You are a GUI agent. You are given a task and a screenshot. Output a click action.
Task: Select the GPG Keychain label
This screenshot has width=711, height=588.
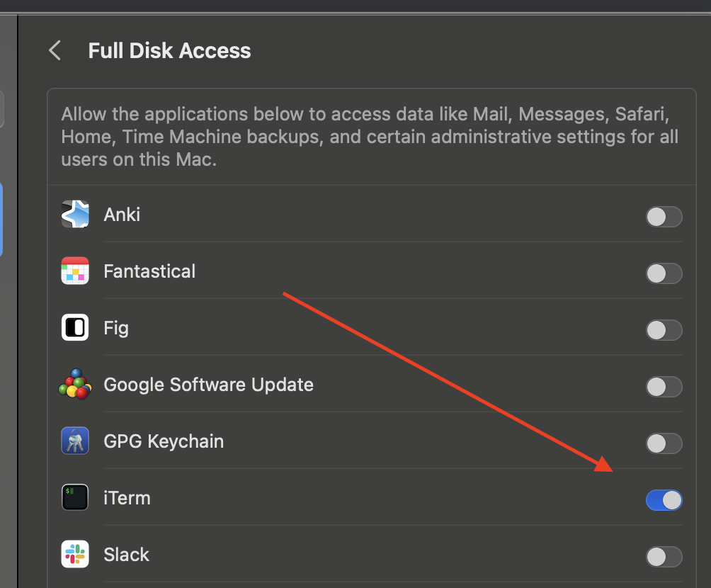coord(164,441)
